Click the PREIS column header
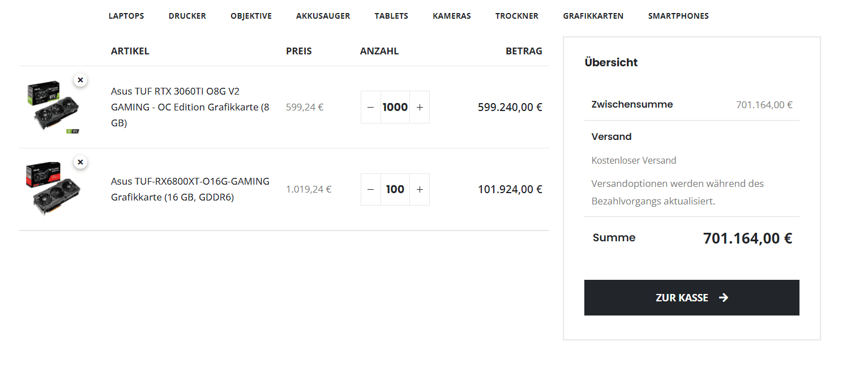Screen dimensions: 868x388 pos(299,51)
